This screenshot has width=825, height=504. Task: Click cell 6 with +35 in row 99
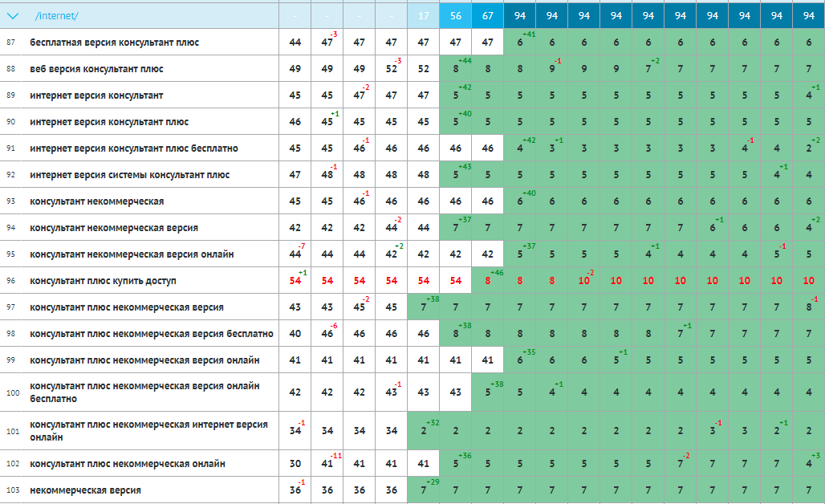tap(520, 360)
